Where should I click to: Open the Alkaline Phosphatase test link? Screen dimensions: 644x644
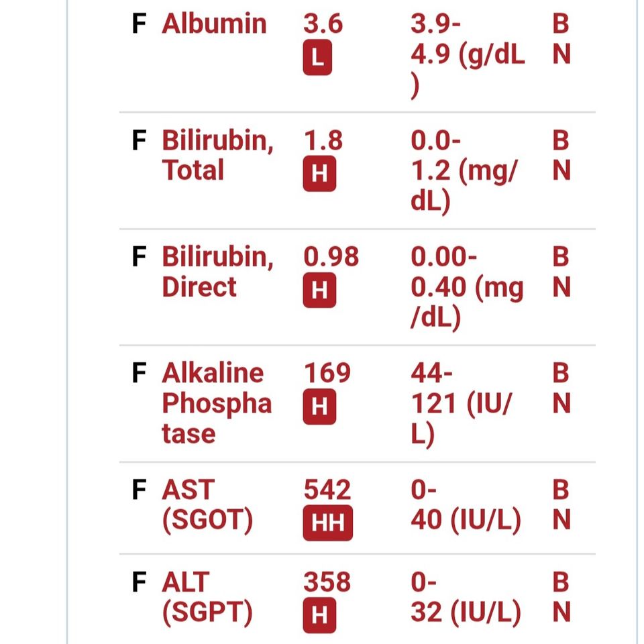(x=217, y=403)
